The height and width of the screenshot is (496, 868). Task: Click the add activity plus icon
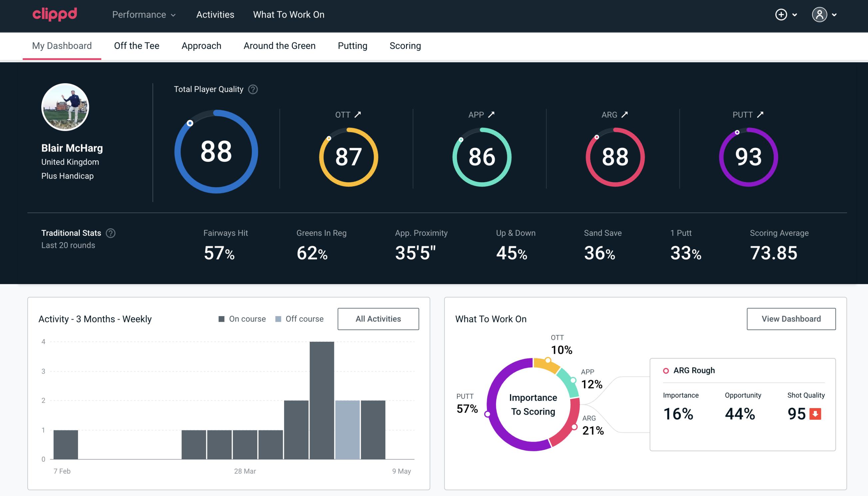coord(781,15)
